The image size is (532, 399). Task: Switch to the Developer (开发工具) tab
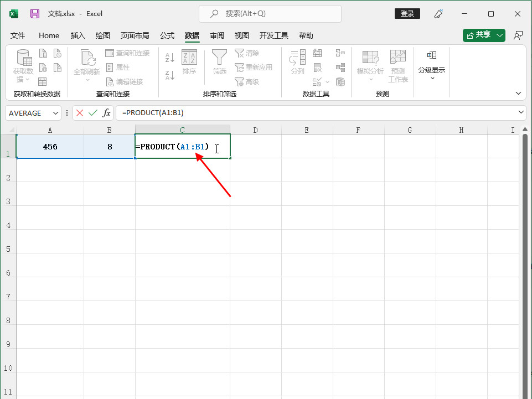pos(274,35)
